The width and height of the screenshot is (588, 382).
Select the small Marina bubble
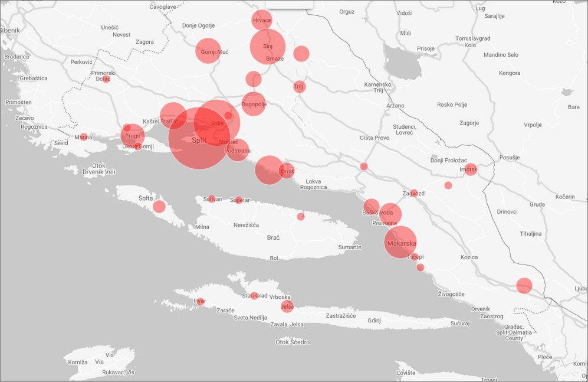[84, 137]
